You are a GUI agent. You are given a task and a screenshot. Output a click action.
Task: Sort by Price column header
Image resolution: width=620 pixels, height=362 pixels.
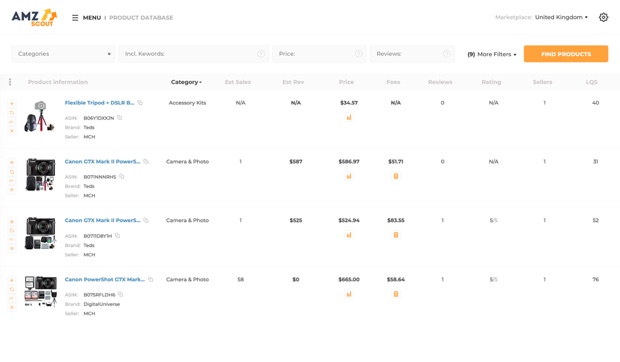coord(346,82)
